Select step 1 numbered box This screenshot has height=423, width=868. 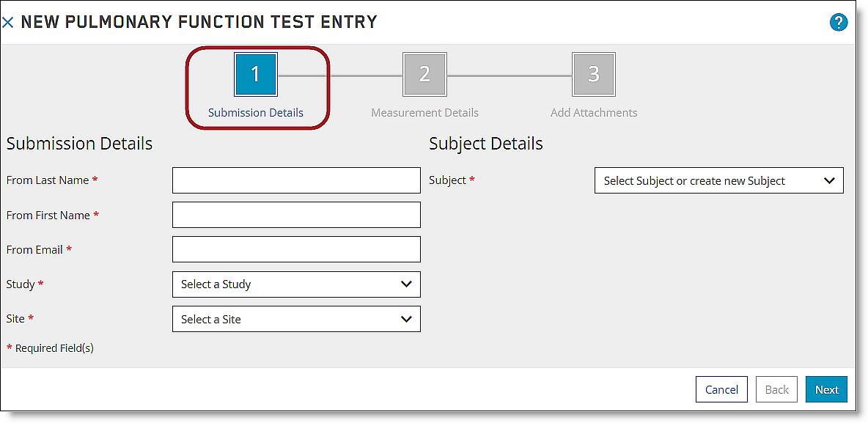point(256,74)
